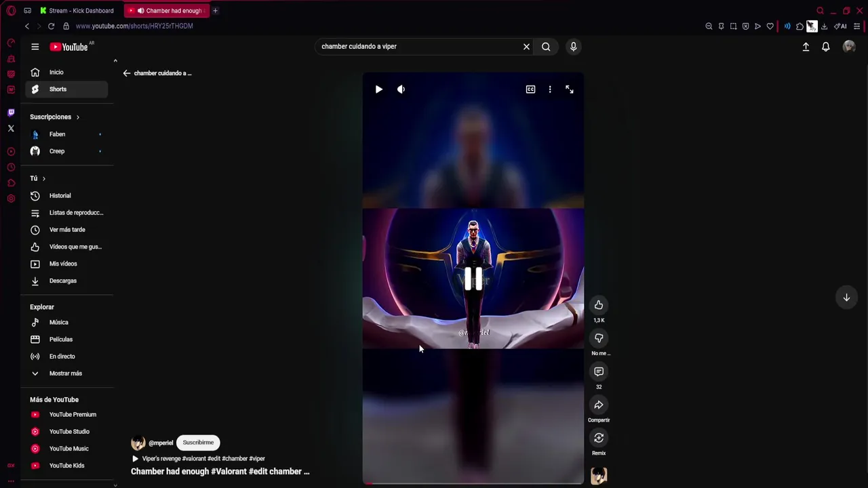Open X in the Opera sidebar
This screenshot has width=868, height=488.
[x=11, y=128]
